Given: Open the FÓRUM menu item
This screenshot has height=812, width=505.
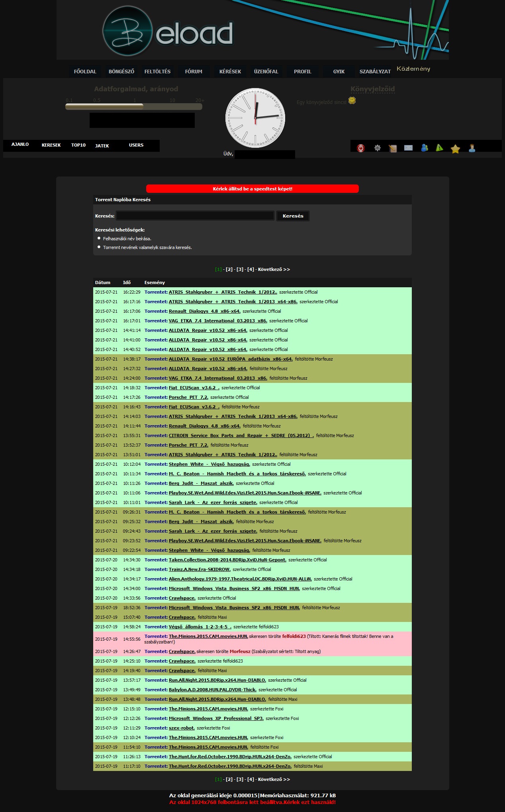Looking at the screenshot, I should tap(194, 72).
